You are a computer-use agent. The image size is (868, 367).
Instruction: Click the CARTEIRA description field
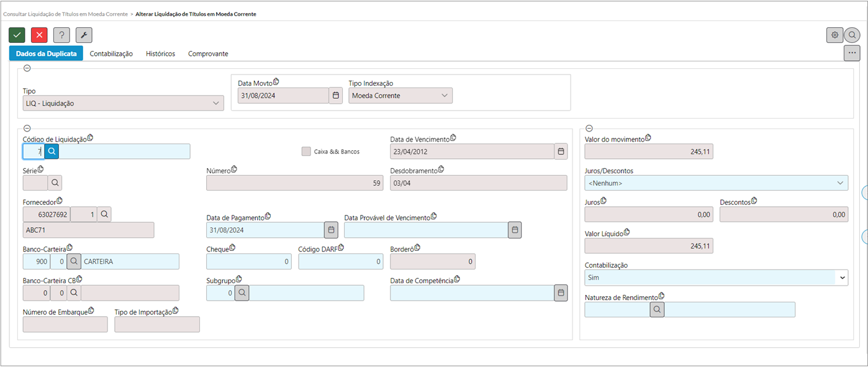click(130, 261)
